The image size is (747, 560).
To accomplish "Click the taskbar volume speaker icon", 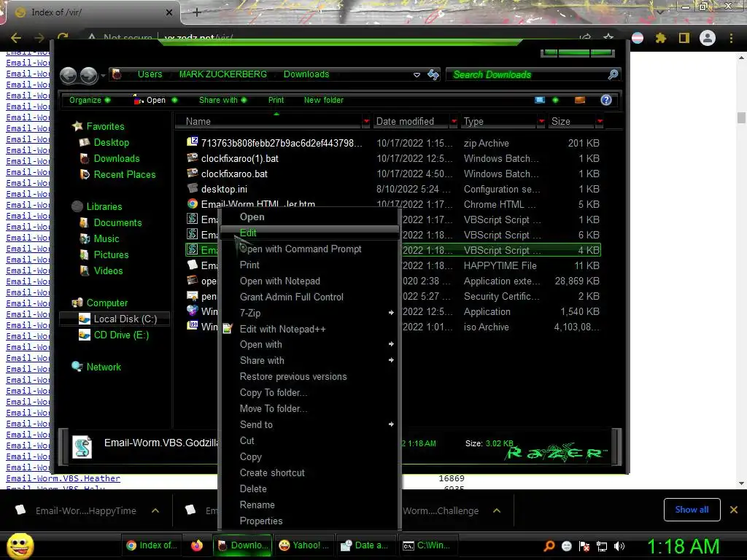I will coord(619,546).
